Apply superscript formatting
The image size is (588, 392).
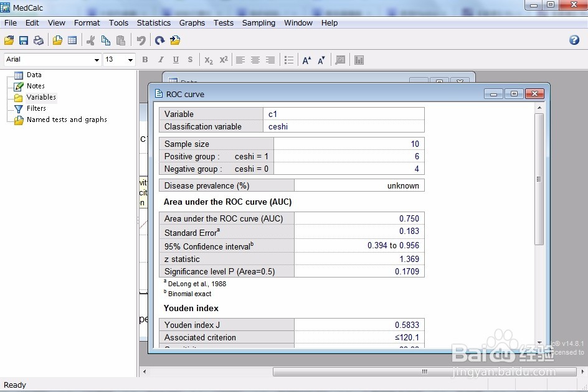[224, 60]
